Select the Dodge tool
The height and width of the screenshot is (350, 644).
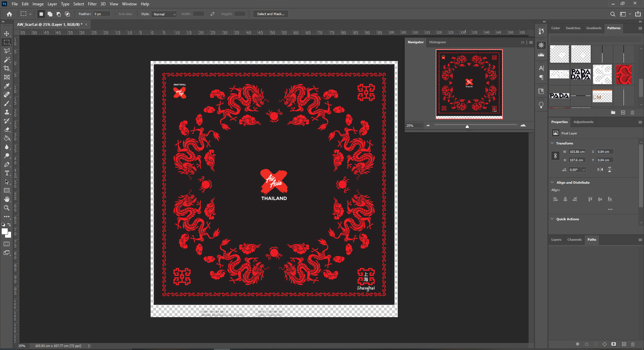7,156
